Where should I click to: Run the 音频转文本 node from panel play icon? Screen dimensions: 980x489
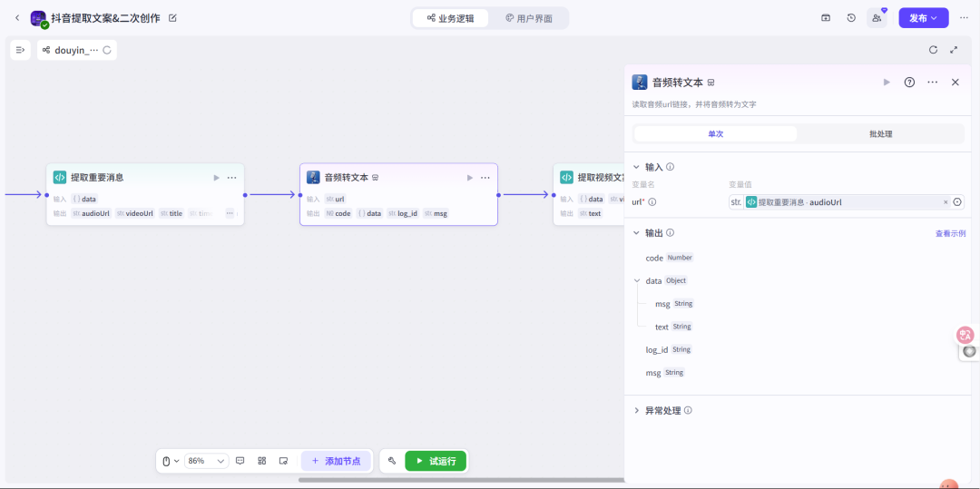[x=887, y=83]
